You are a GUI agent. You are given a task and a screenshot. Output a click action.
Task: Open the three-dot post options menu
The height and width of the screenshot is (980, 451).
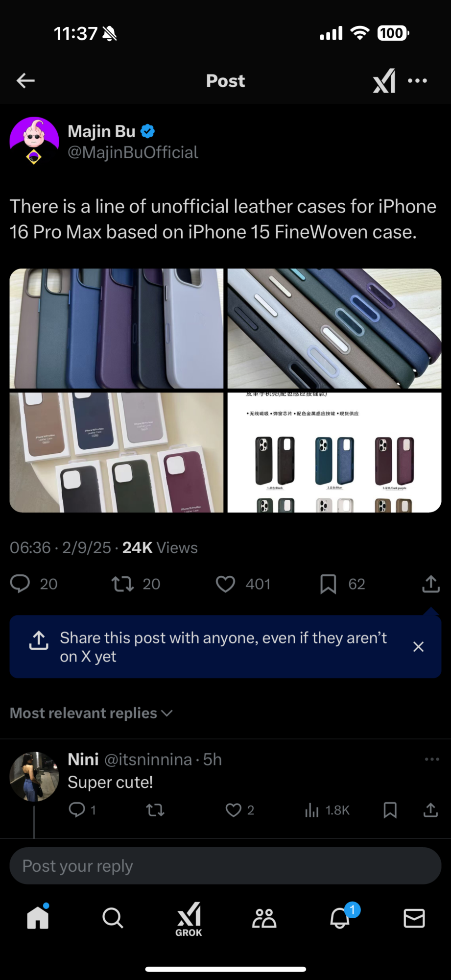coord(417,81)
